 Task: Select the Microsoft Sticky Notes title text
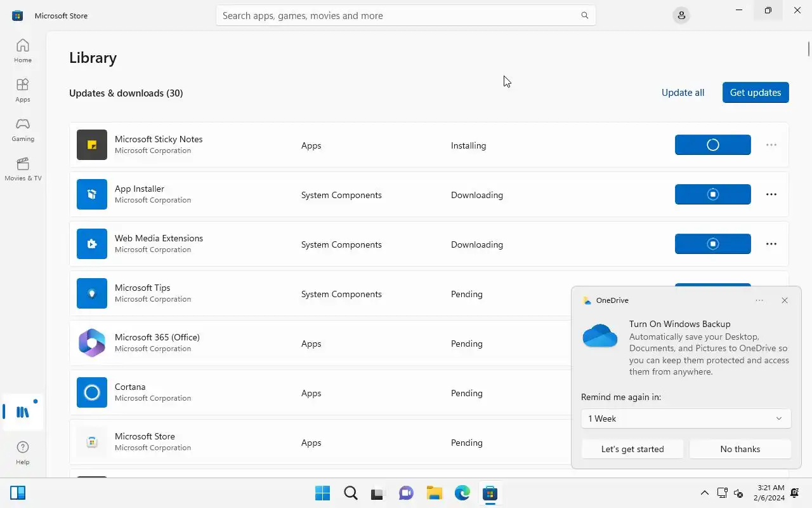[x=159, y=139]
